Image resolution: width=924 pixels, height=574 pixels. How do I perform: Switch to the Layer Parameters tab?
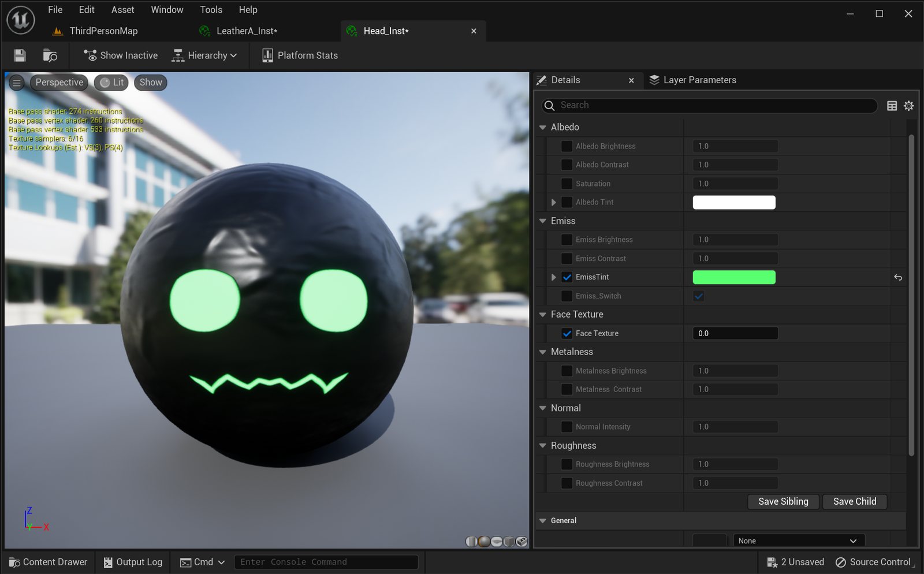tap(693, 80)
